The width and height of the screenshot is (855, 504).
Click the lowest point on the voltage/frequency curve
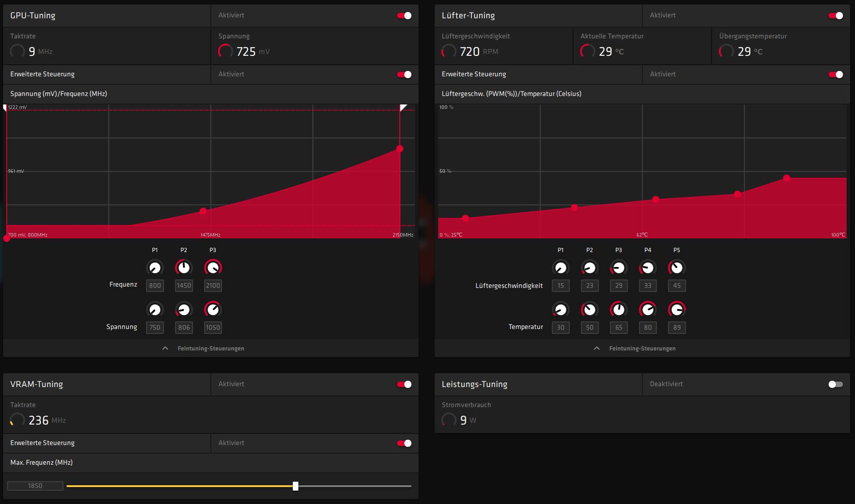tap(7, 238)
